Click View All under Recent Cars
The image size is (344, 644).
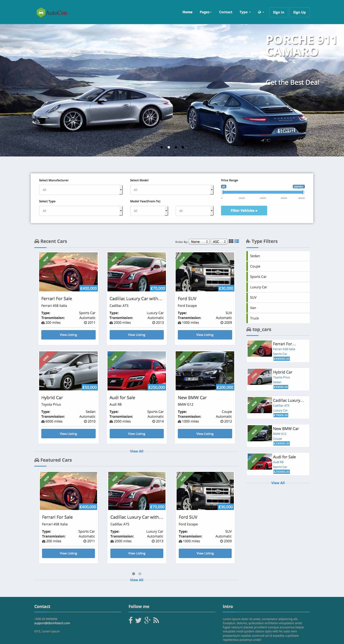(136, 451)
